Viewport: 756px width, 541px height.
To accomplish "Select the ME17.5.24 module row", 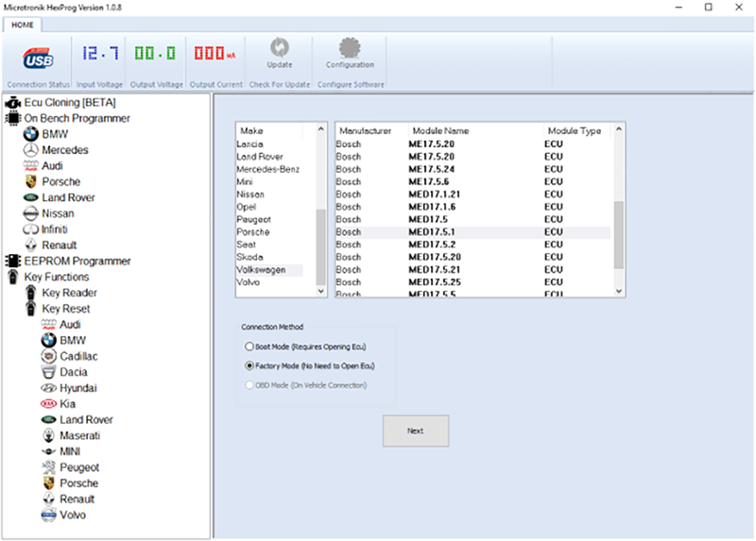I will click(x=473, y=169).
